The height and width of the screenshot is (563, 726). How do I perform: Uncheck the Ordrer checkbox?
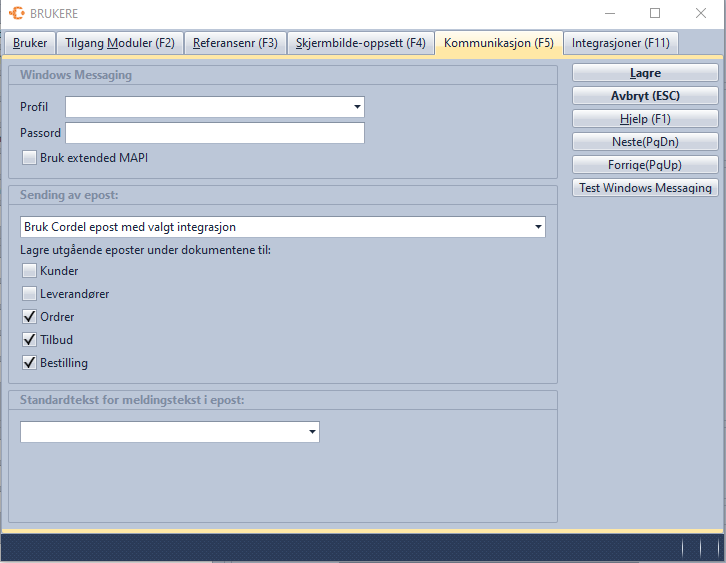30,317
